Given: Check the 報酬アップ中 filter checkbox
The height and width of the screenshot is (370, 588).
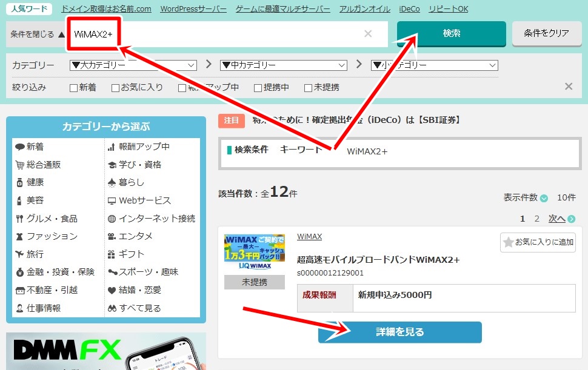Looking at the screenshot, I should coord(182,88).
